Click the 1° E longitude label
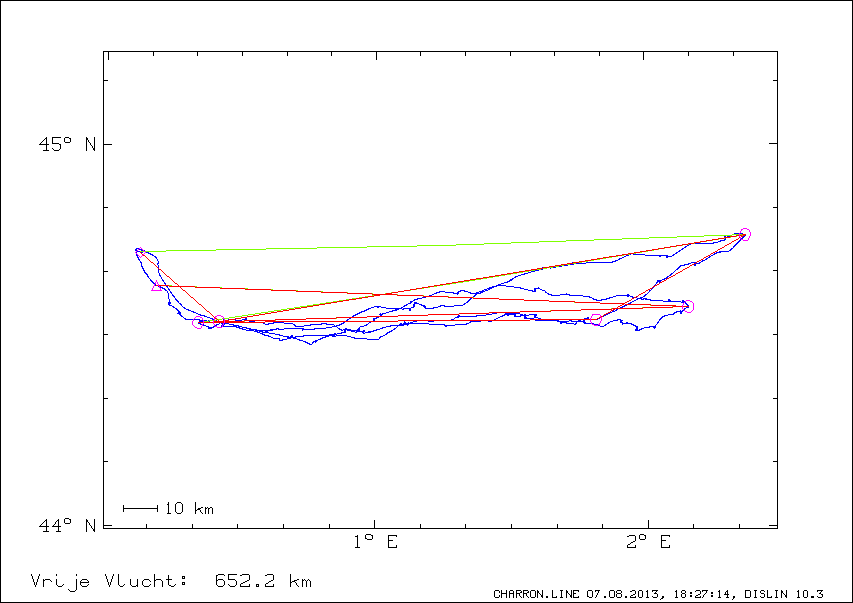 (x=375, y=542)
